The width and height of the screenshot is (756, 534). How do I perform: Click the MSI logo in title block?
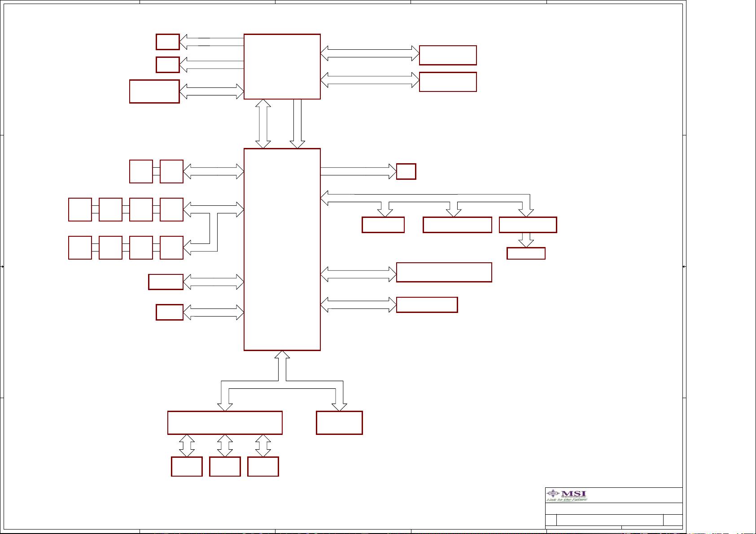(x=567, y=495)
